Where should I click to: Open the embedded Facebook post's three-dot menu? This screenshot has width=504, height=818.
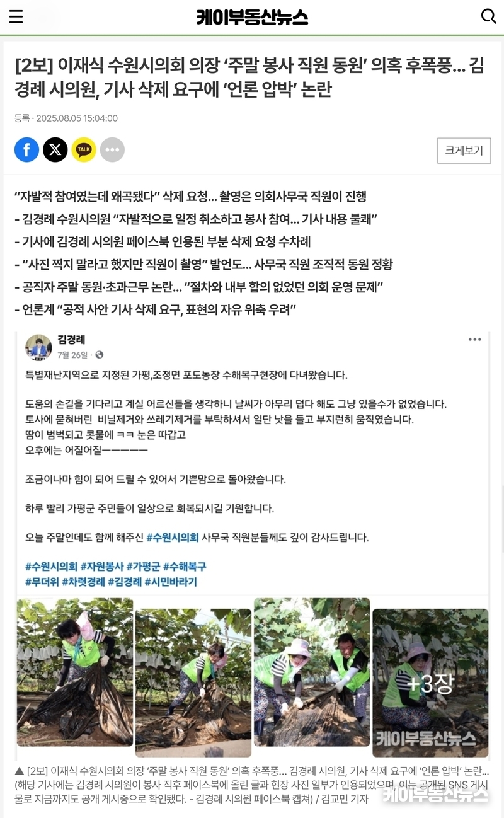point(474,340)
